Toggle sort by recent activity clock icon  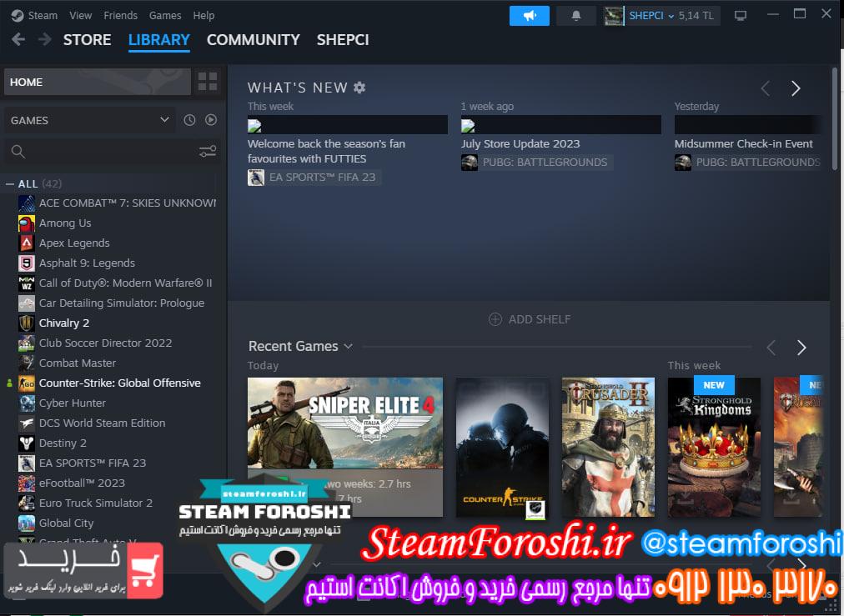[189, 120]
